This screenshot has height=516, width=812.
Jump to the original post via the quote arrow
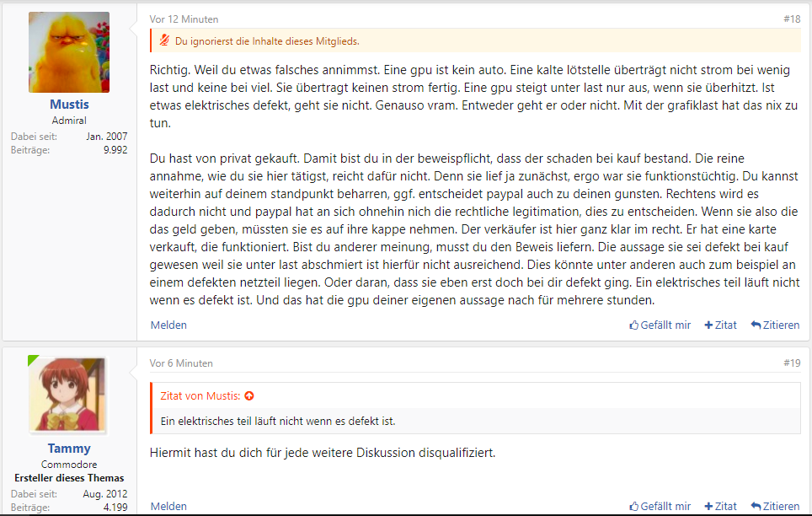point(248,394)
